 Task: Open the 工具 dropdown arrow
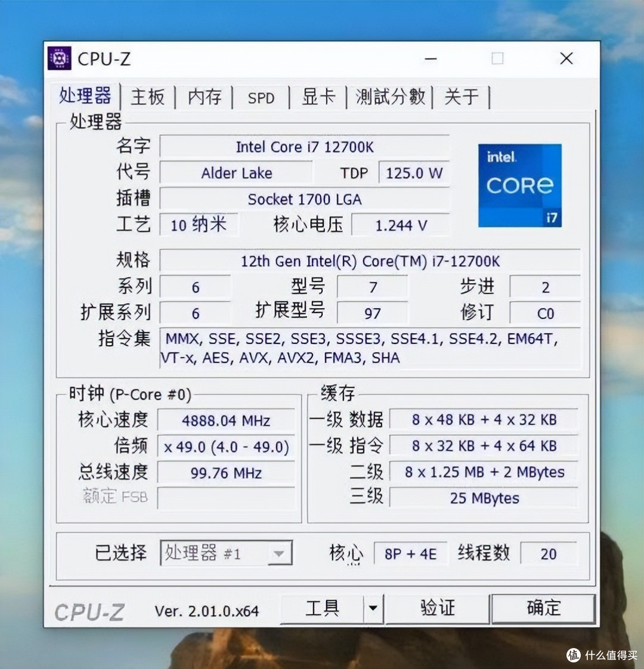(x=373, y=608)
